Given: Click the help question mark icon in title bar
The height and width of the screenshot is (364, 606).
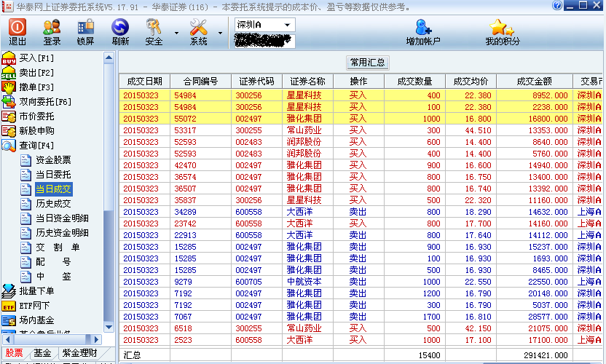Looking at the screenshot, I should 557,6.
